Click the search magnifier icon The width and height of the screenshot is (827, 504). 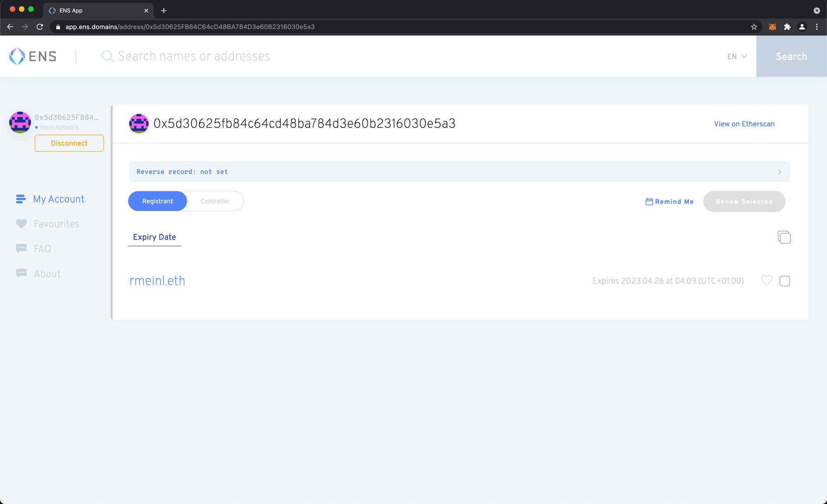pos(108,56)
